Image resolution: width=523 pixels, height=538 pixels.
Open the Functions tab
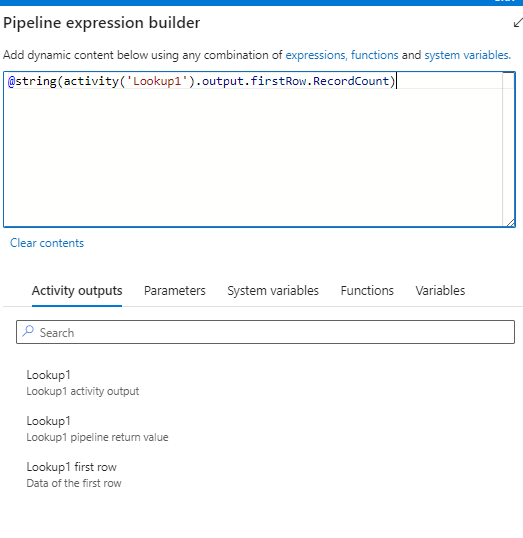(367, 291)
